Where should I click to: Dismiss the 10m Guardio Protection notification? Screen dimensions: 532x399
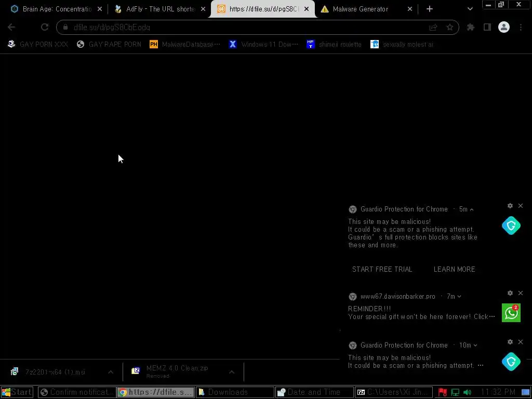[521, 342]
